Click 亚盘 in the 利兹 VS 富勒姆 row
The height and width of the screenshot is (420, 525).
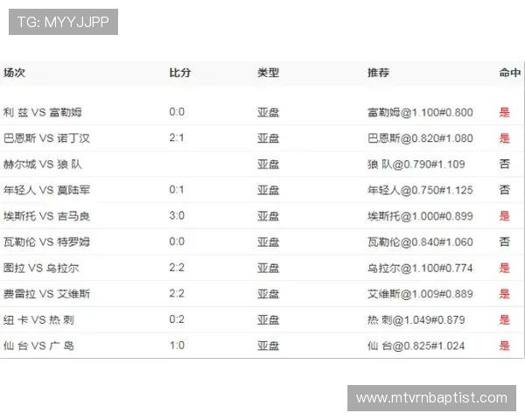pos(268,112)
